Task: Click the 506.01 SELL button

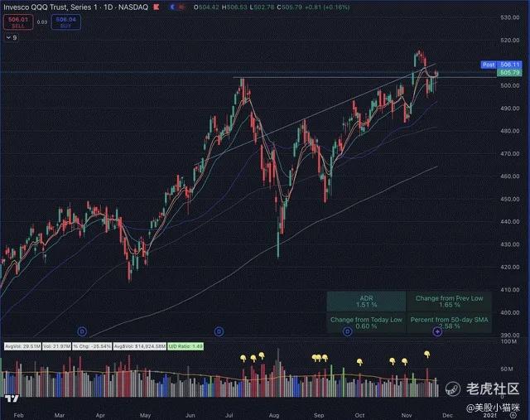Action: tap(18, 22)
